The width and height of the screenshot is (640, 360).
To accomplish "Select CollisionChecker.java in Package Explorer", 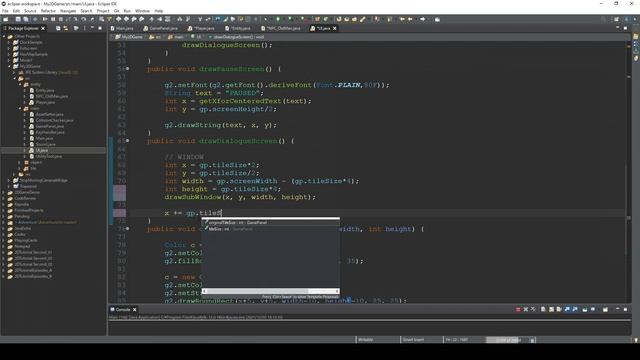I will [54, 120].
